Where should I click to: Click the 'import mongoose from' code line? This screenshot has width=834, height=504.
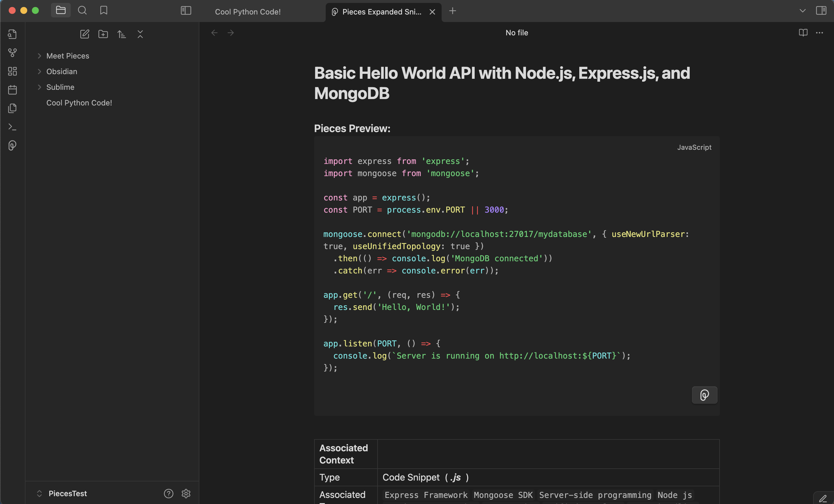coord(401,173)
